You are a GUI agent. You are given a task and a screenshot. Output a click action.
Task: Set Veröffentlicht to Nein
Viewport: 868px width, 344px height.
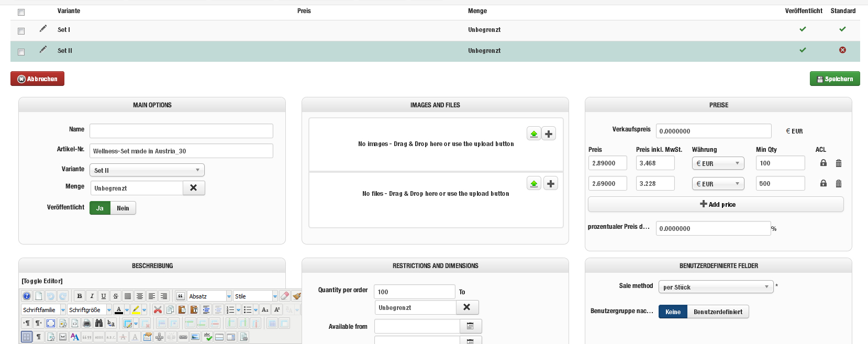(x=123, y=208)
